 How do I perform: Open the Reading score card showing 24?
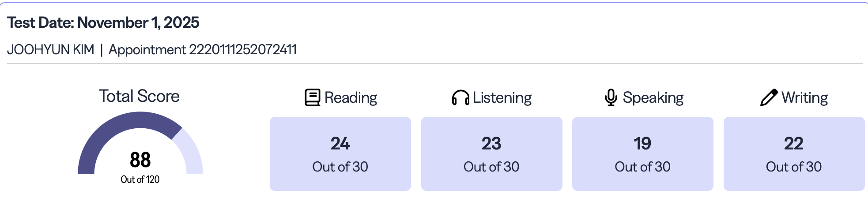[340, 154]
